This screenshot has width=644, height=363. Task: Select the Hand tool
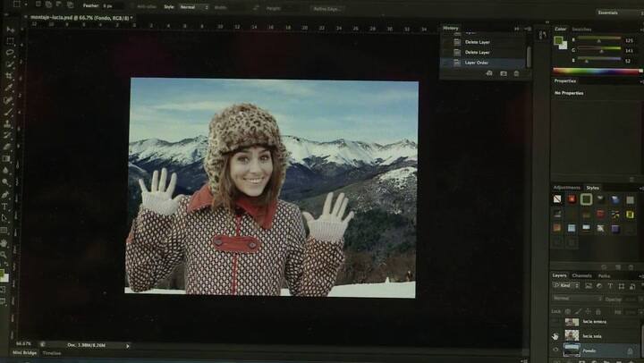[4, 242]
